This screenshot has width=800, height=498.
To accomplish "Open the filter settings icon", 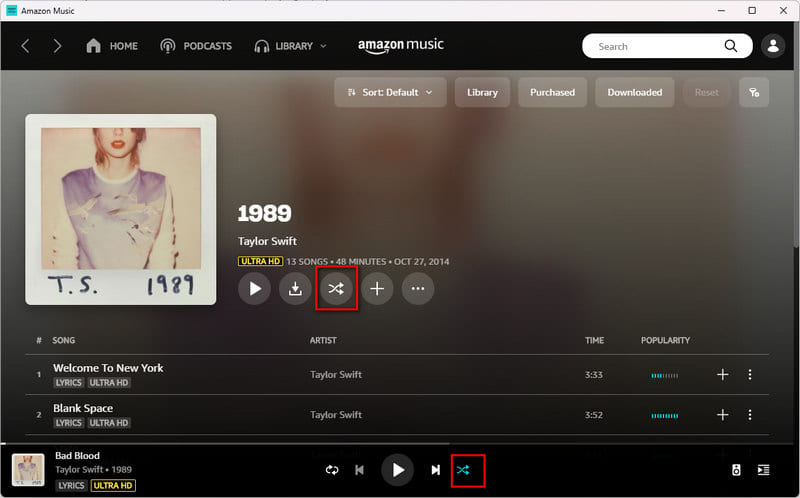I will click(x=754, y=92).
